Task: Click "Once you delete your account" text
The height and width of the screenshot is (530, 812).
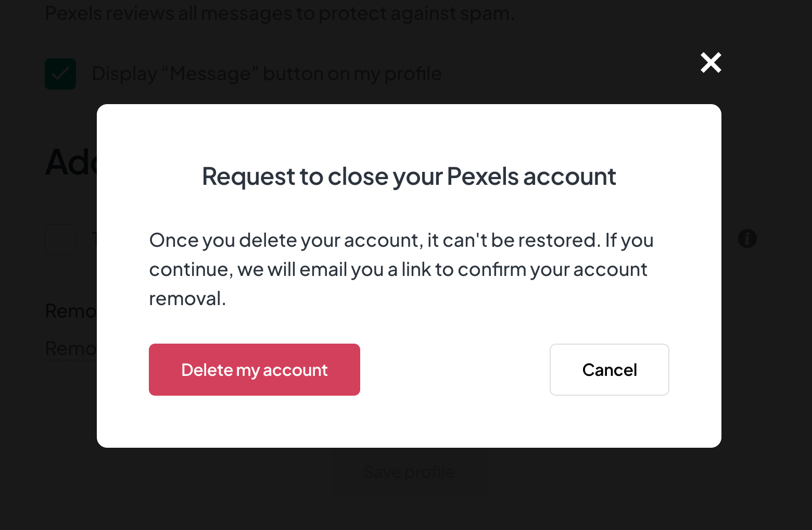Action: (284, 241)
